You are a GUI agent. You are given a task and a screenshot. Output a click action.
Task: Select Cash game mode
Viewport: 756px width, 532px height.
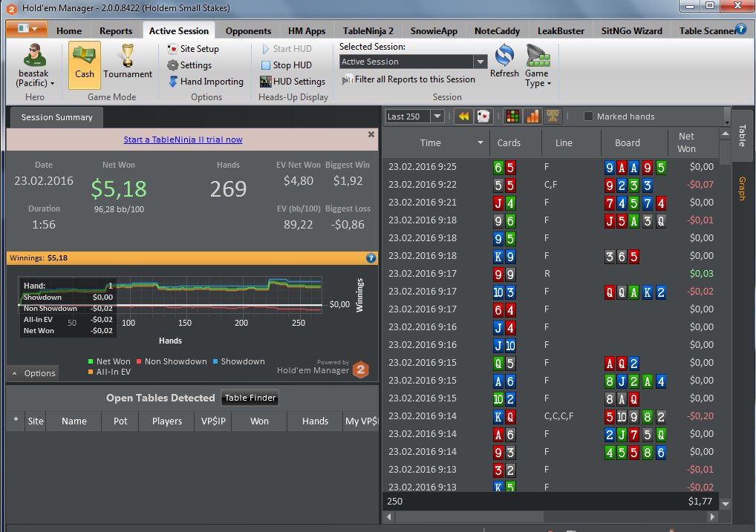coord(85,65)
